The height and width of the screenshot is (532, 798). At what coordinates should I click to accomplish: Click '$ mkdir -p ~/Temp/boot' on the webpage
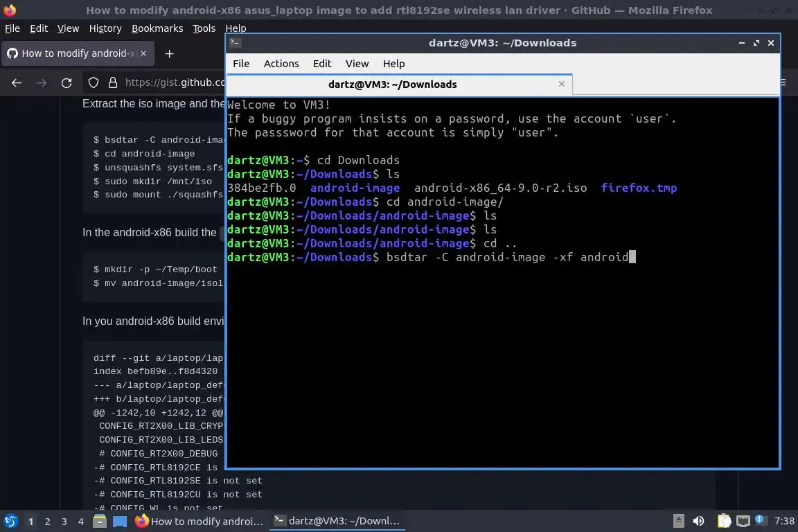point(155,269)
